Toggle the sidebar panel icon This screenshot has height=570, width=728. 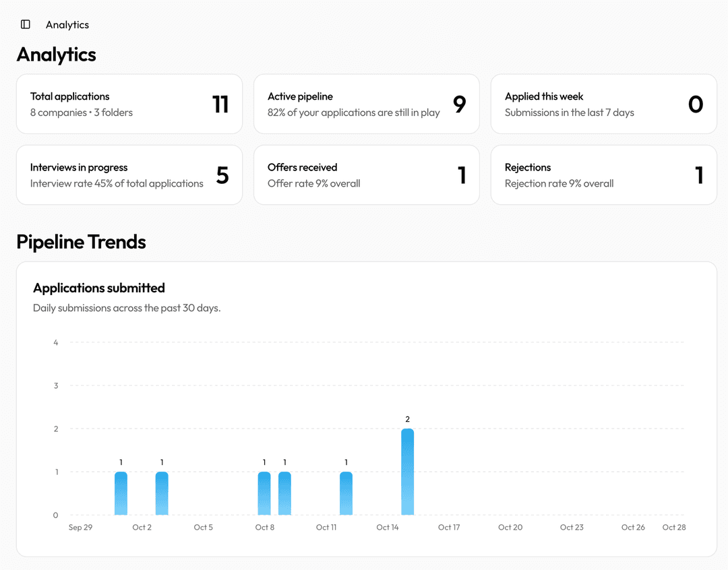tap(26, 24)
